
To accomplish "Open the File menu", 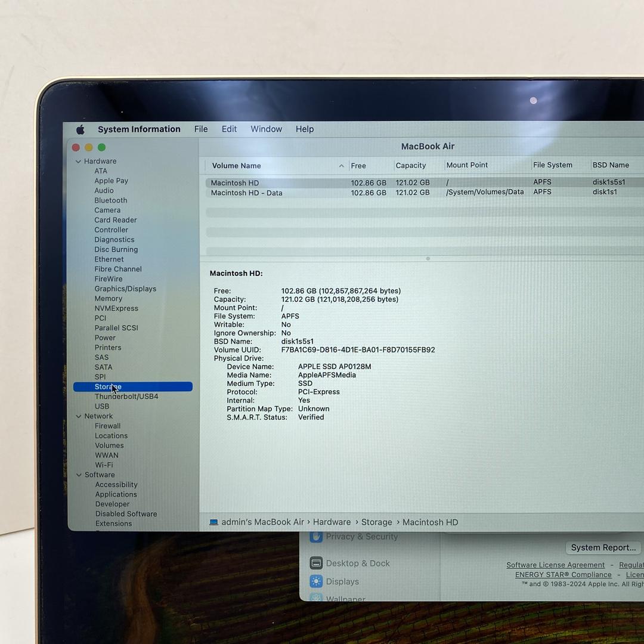I will pyautogui.click(x=201, y=129).
